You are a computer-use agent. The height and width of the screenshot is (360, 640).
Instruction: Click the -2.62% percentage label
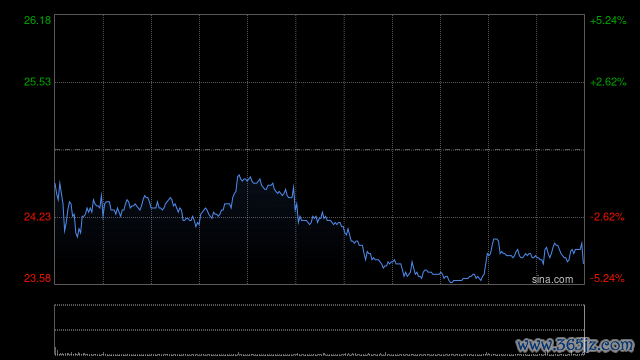pos(607,217)
